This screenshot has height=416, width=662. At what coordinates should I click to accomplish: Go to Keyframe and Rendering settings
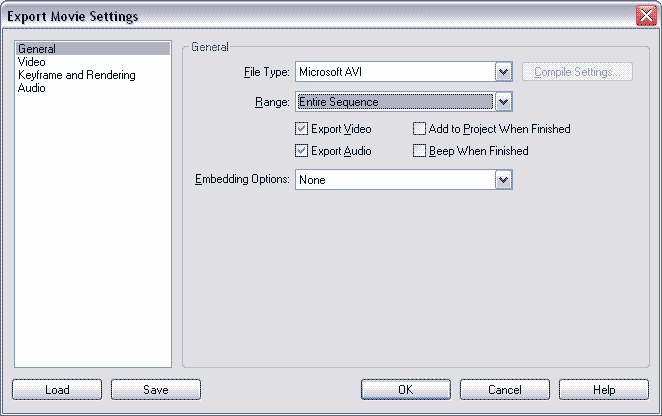76,75
